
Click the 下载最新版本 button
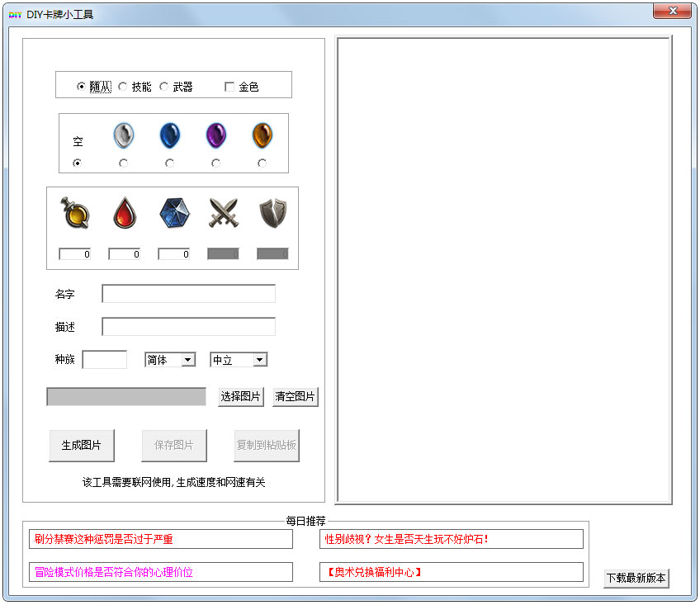coord(636,579)
